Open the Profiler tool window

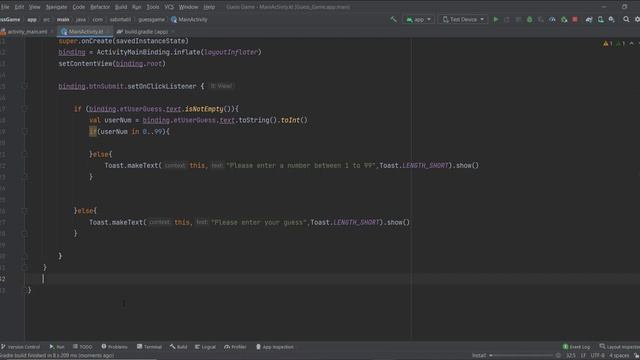(x=236, y=347)
